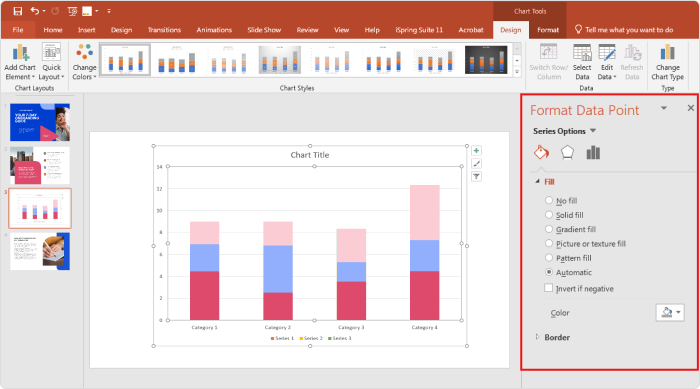Select No fill radio button
The height and width of the screenshot is (389, 700).
click(549, 201)
